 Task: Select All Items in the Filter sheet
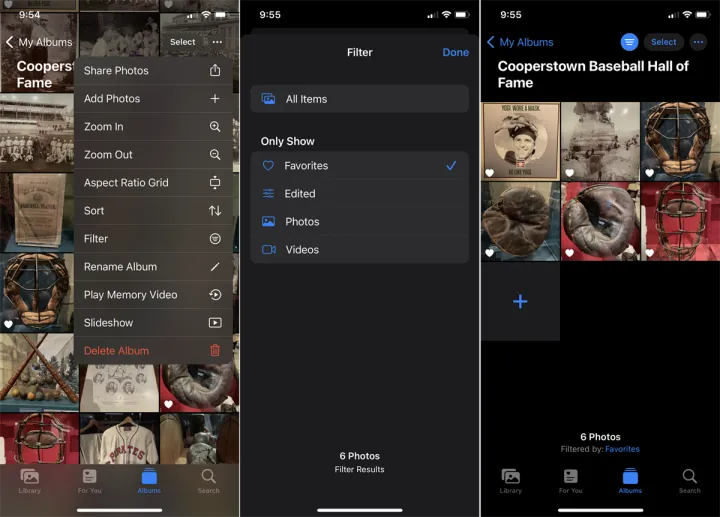(x=359, y=99)
